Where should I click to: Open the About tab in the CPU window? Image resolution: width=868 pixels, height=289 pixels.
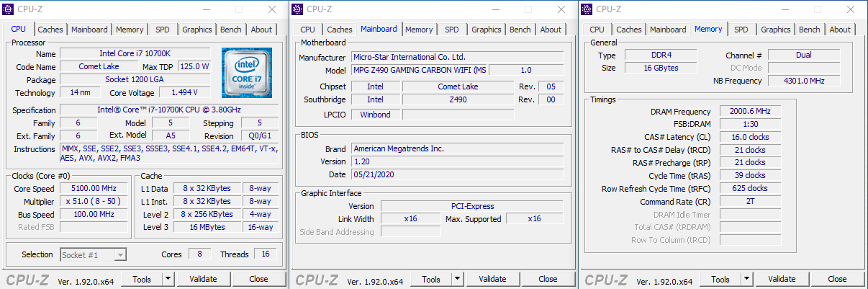pyautogui.click(x=261, y=30)
